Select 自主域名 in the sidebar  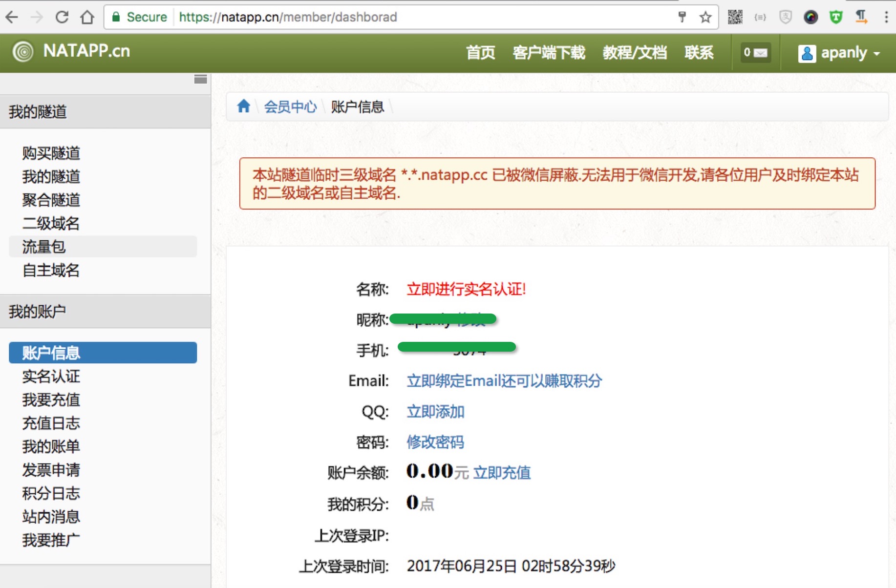(x=51, y=270)
